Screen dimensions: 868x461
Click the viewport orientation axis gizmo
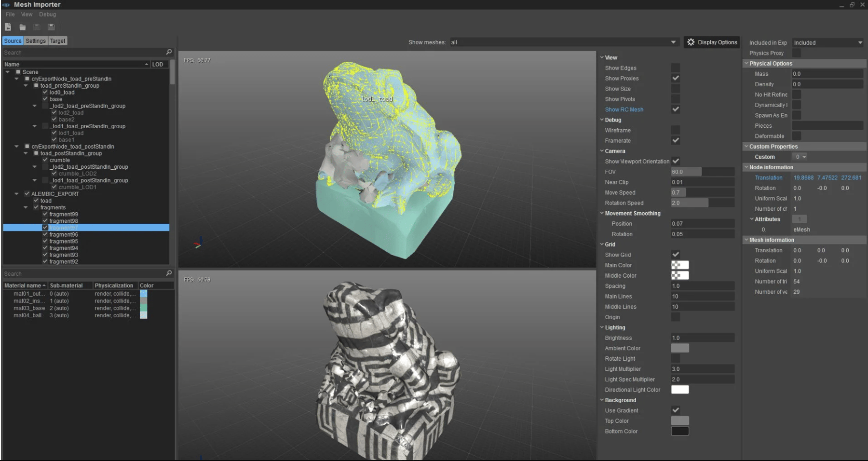[198, 244]
